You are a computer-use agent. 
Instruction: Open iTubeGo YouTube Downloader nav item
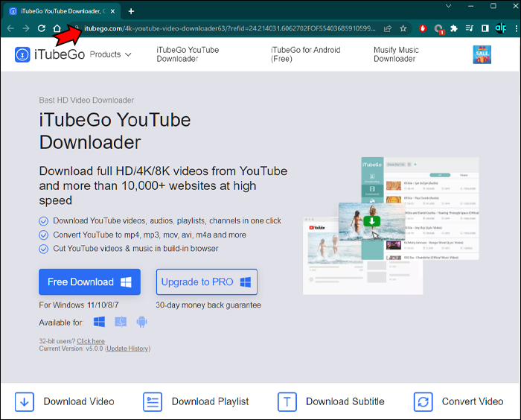point(188,54)
